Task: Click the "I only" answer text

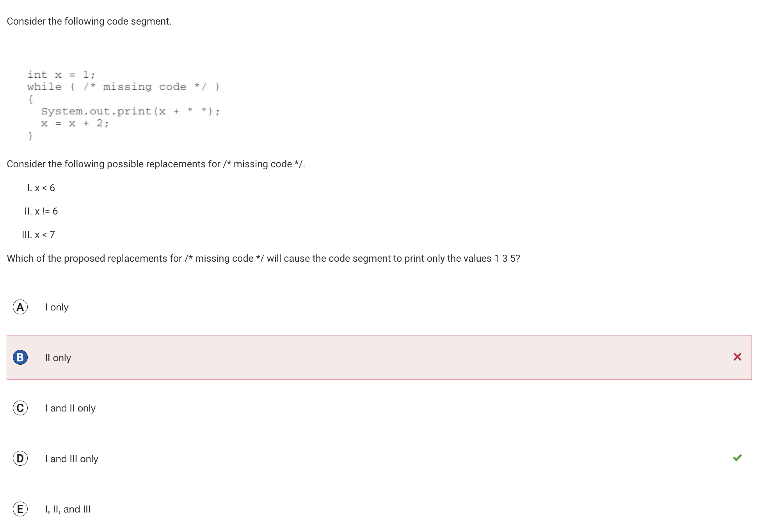Action: (x=57, y=307)
